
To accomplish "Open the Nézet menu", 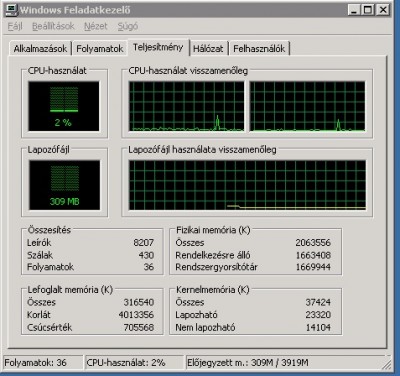I will (x=96, y=26).
